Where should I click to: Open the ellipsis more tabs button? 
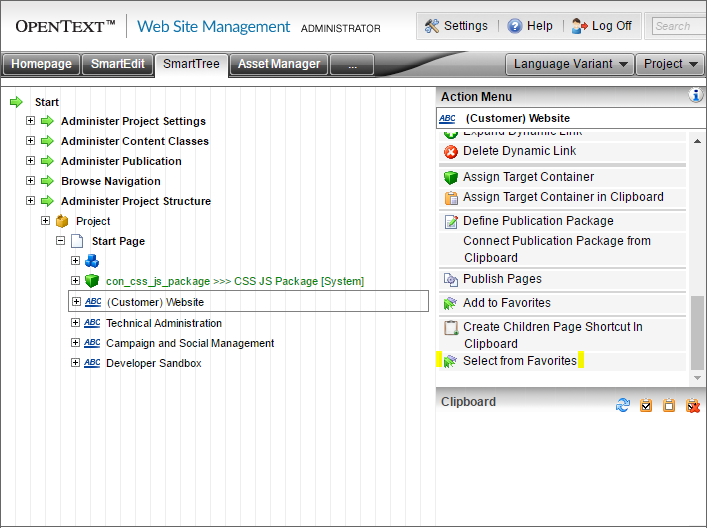(x=352, y=65)
